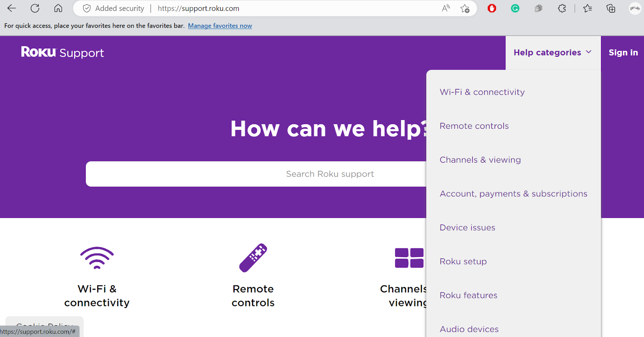Open the Manage favorites now link
The width and height of the screenshot is (644, 337).
click(x=220, y=26)
